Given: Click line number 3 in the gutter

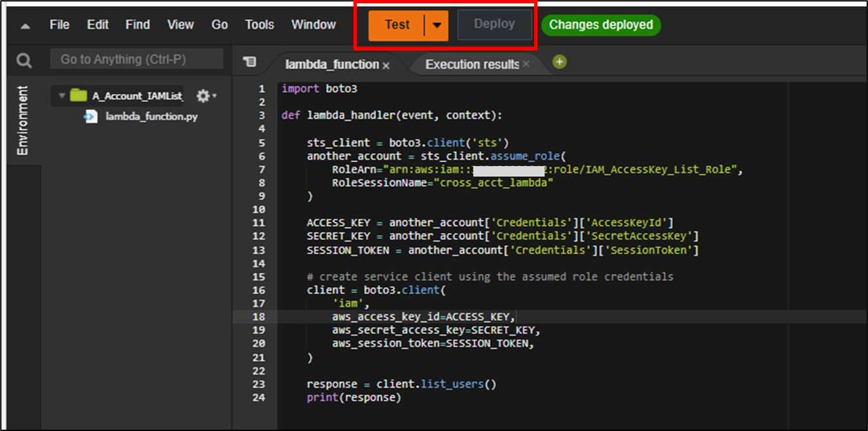Looking at the screenshot, I should click(262, 115).
